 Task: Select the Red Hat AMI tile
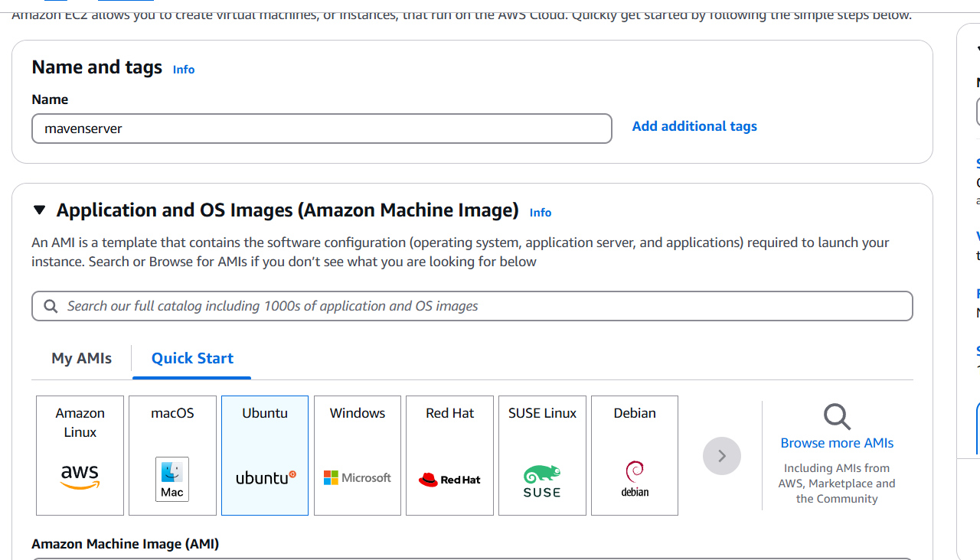449,455
